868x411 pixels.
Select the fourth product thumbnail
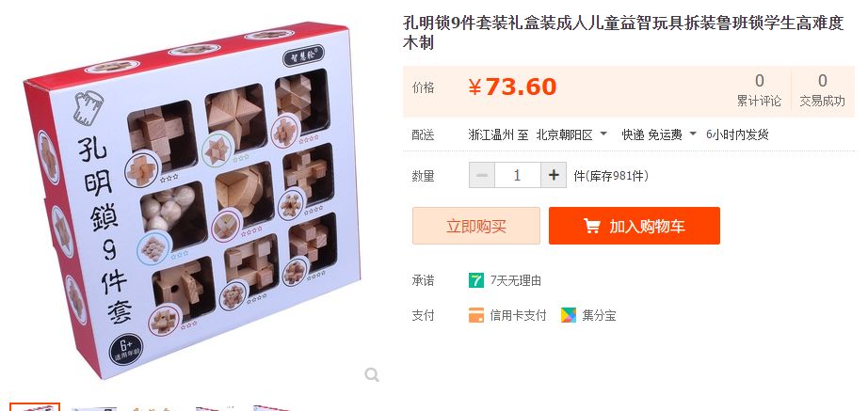click(x=216, y=409)
